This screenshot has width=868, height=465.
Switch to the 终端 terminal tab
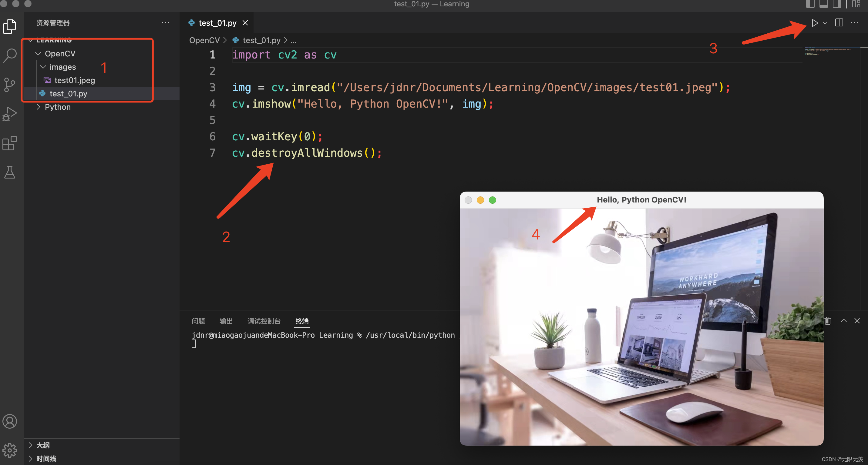click(x=303, y=320)
